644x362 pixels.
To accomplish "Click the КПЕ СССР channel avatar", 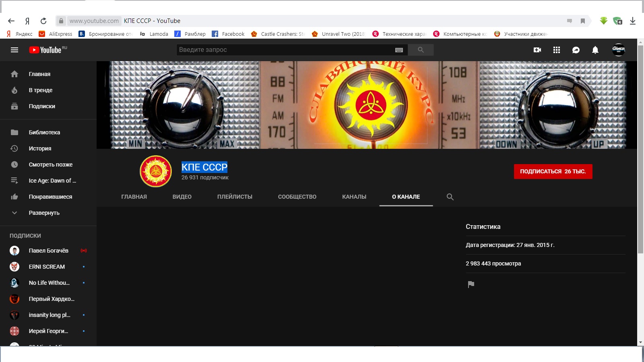I will 156,171.
